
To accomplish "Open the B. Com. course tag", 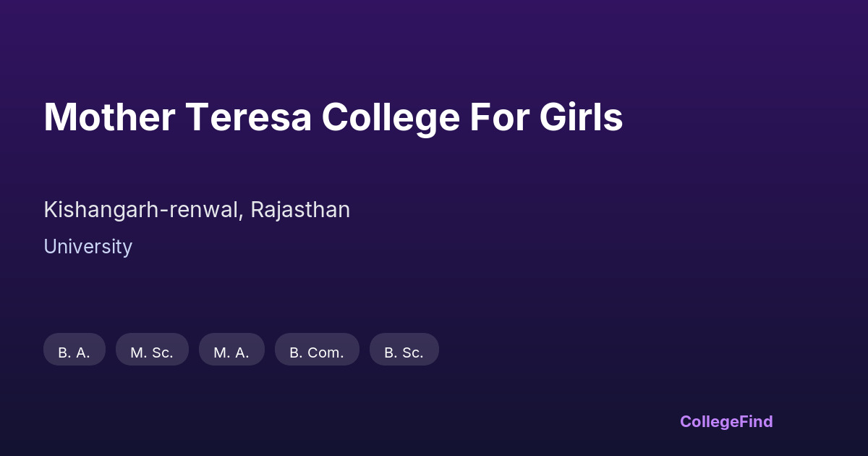I will click(317, 352).
